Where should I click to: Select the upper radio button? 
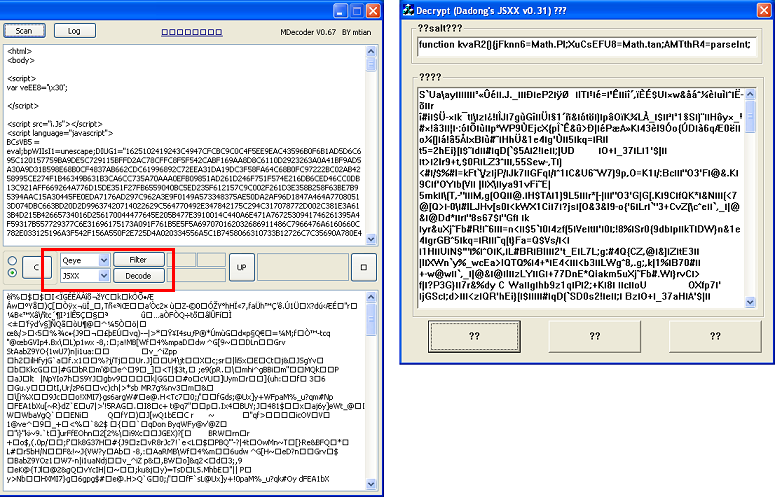(11, 259)
